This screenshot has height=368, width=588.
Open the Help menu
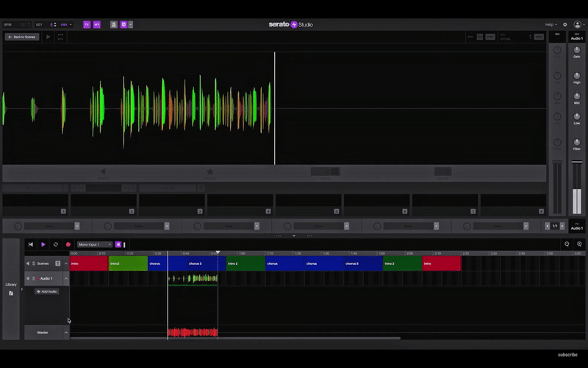tap(551, 24)
